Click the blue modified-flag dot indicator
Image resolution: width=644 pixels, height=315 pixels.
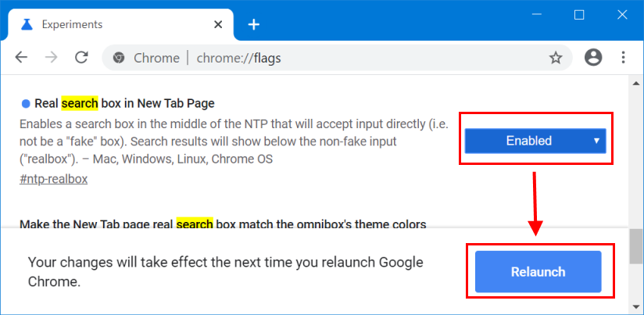click(26, 104)
